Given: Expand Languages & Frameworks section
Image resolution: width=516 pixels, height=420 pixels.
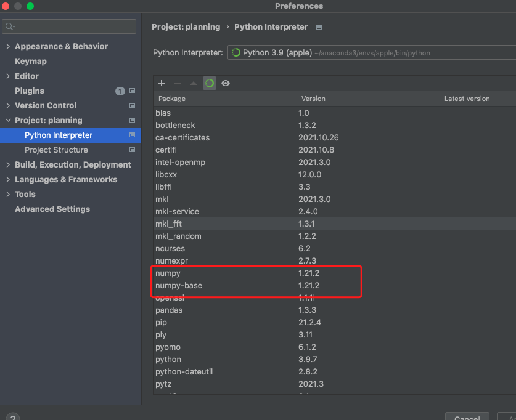Looking at the screenshot, I should pos(8,179).
